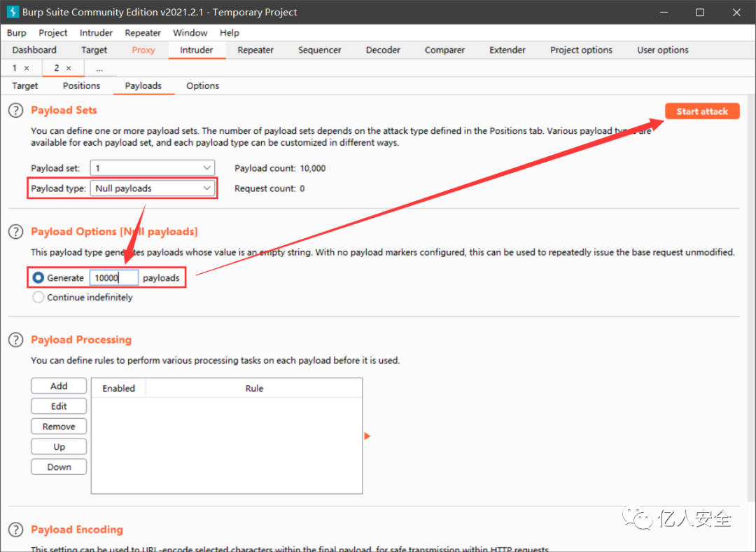Switch to the Options sub-tab
Image resolution: width=756 pixels, height=552 pixels.
click(x=202, y=86)
